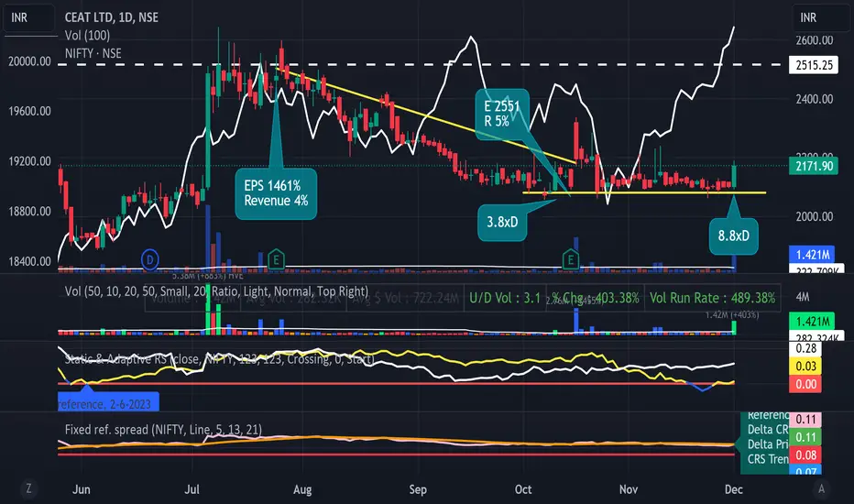Click the 'Delta Pri' table row

[767, 444]
